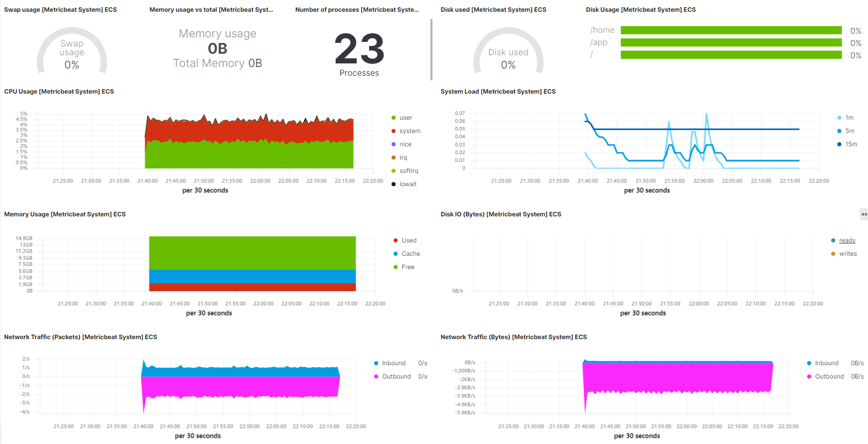Screen dimensions: 868x444
Task: Click the Total Memory 0B text
Action: (218, 63)
